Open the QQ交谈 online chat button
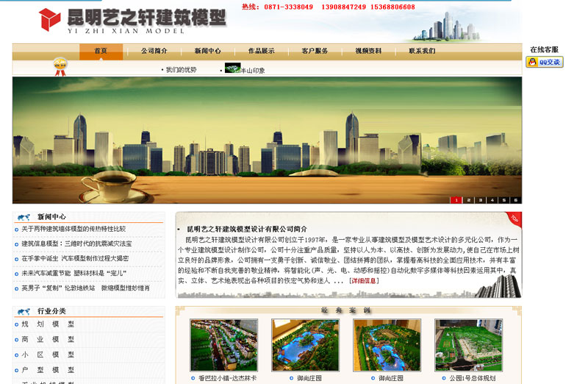588x384 pixels. 545,63
